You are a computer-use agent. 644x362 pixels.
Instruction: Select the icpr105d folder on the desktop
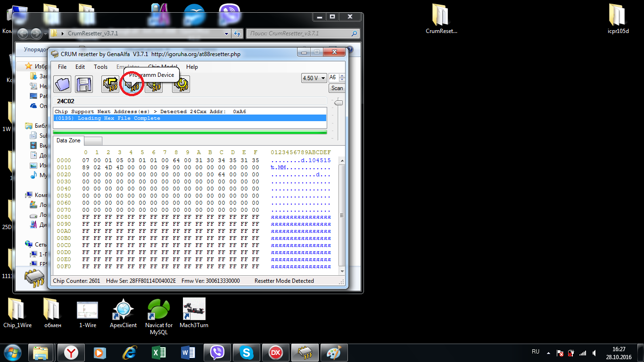[619, 19]
